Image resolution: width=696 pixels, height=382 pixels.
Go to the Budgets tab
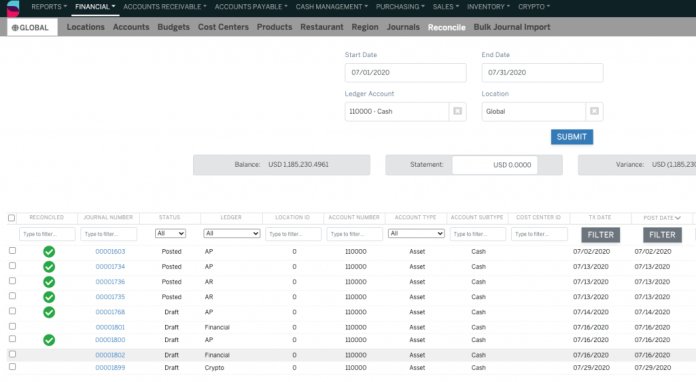coord(174,27)
